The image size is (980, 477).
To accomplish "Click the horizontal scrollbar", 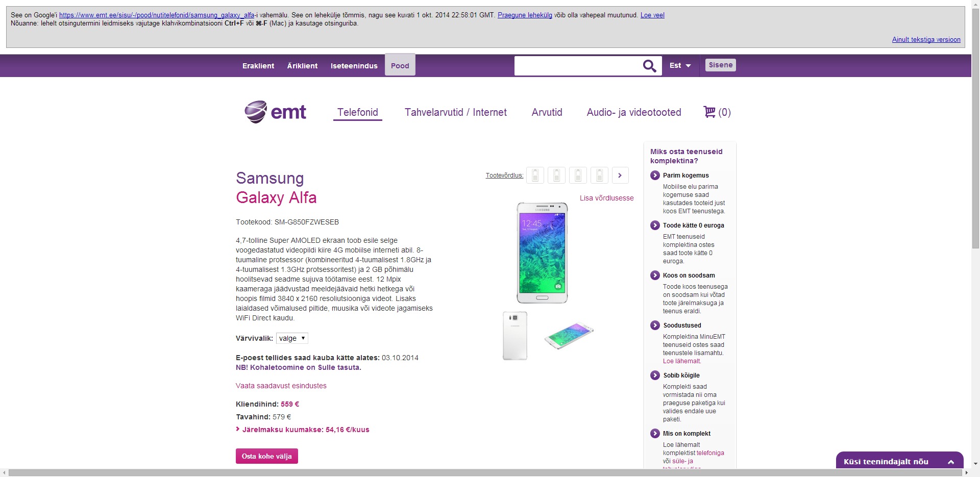I will pyautogui.click(x=485, y=473).
